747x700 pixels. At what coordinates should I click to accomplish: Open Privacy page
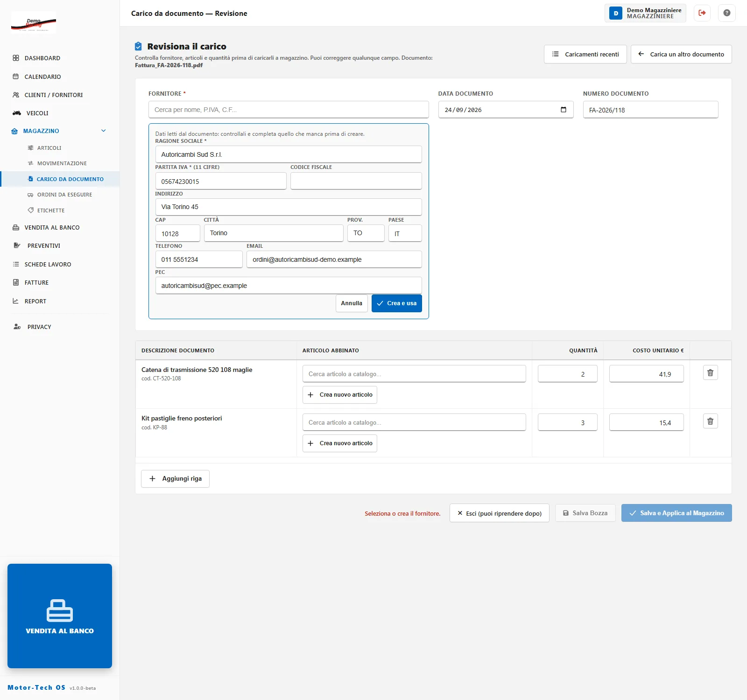(39, 327)
